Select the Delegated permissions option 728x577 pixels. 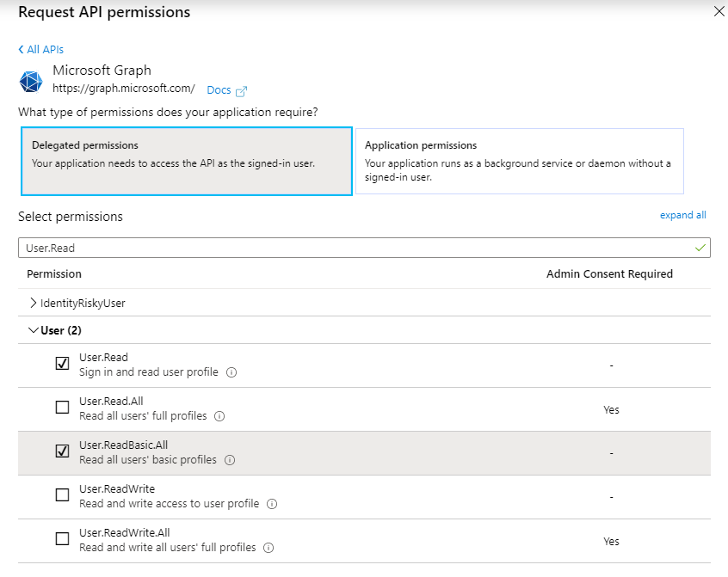pos(187,161)
